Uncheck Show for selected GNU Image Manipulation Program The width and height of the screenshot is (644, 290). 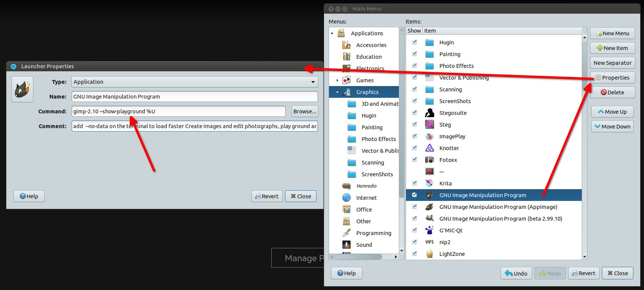[414, 195]
